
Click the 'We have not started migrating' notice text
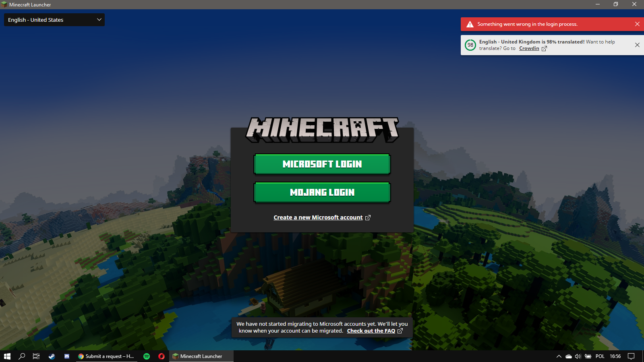pos(322,327)
